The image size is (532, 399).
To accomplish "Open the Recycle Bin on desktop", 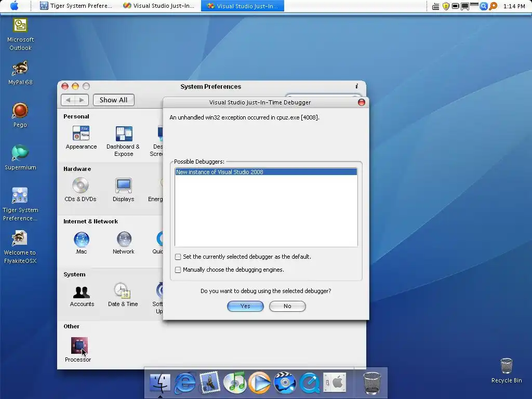I will coord(507,370).
